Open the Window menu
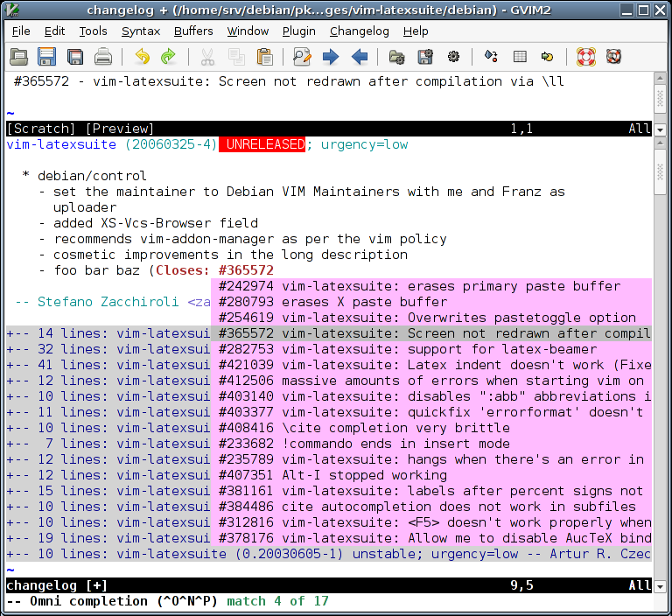Image resolution: width=672 pixels, height=616 pixels. tap(248, 31)
